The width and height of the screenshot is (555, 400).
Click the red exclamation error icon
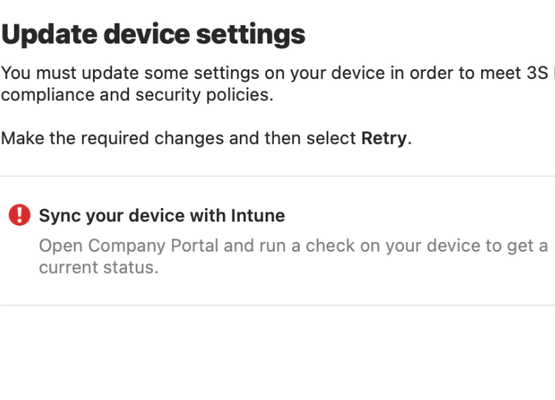tap(19, 215)
